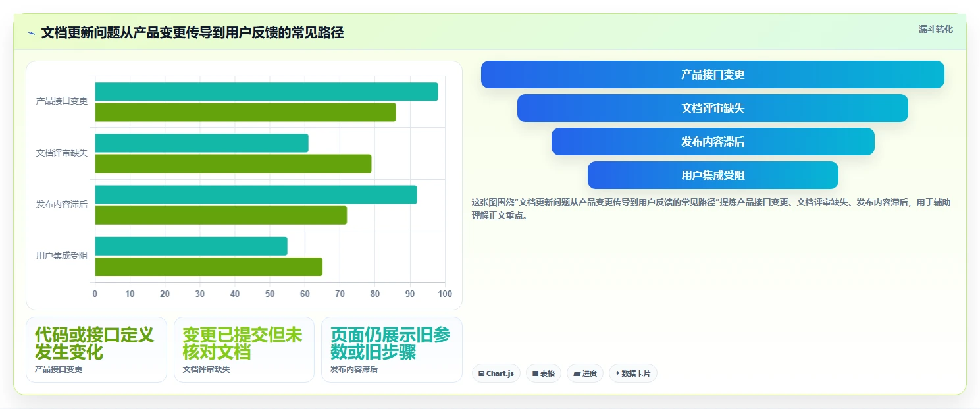Click the 文档评审缺失 funnel stage
The image size is (980, 409).
(712, 108)
